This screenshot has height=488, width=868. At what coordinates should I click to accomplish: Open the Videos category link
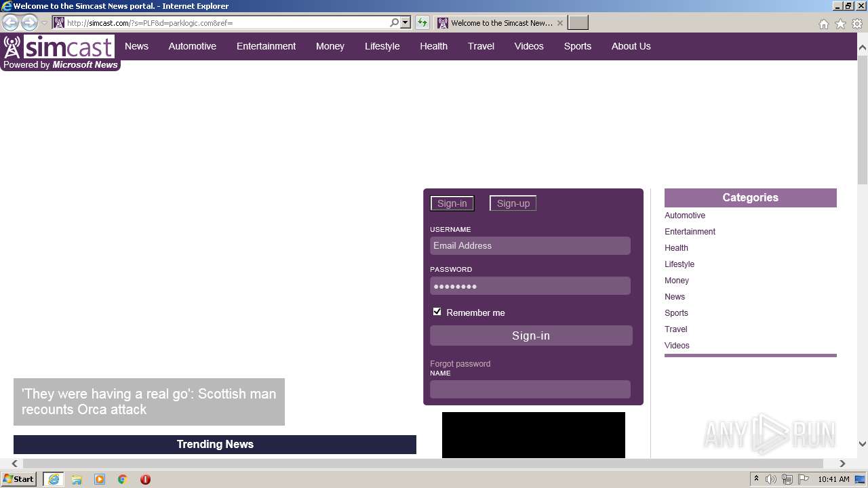coord(677,346)
